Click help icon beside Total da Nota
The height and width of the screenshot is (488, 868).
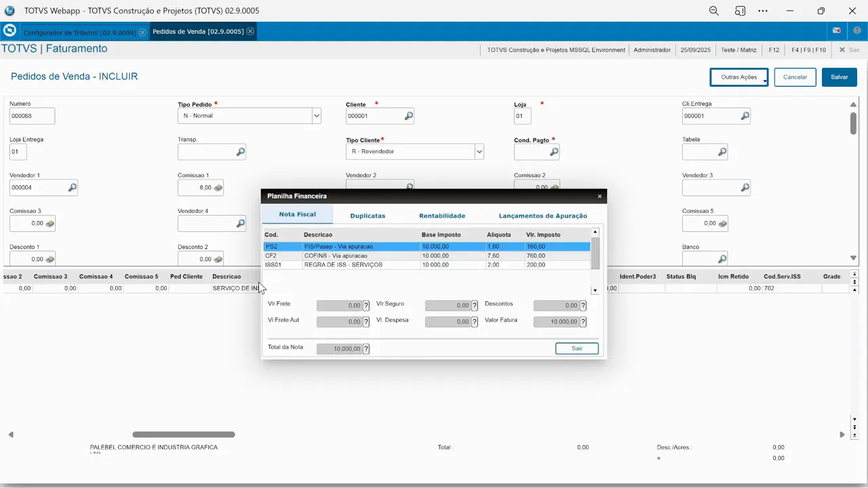[366, 349]
